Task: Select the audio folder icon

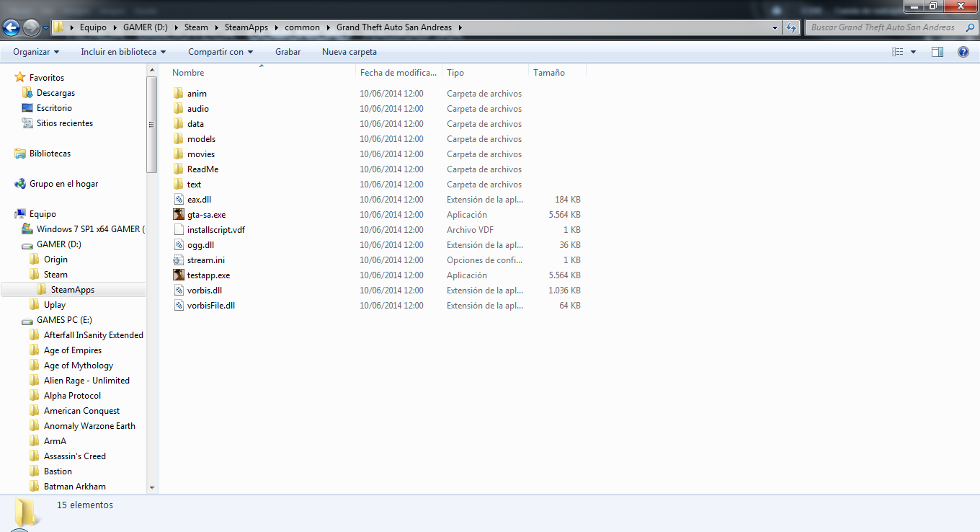Action: 179,109
